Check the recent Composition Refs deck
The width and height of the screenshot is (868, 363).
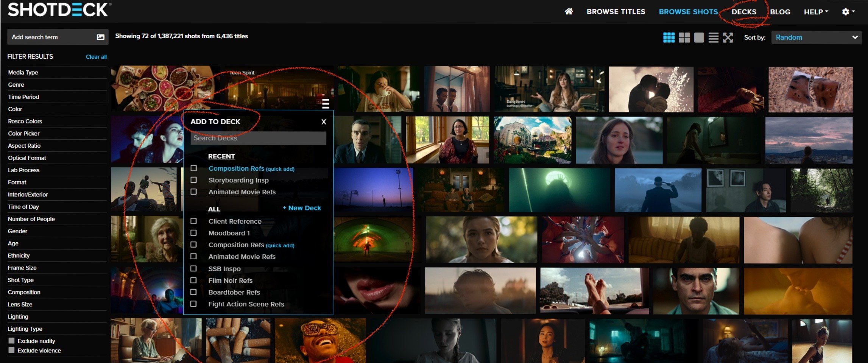(193, 168)
